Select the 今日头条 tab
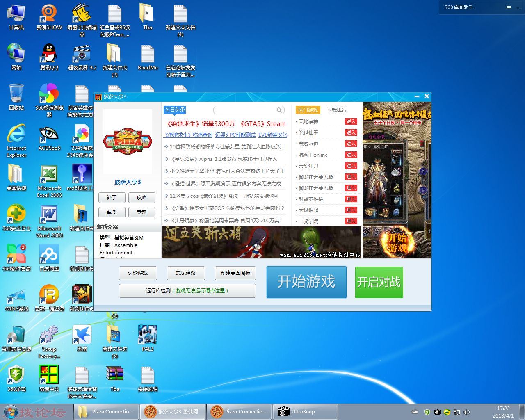 click(x=175, y=110)
